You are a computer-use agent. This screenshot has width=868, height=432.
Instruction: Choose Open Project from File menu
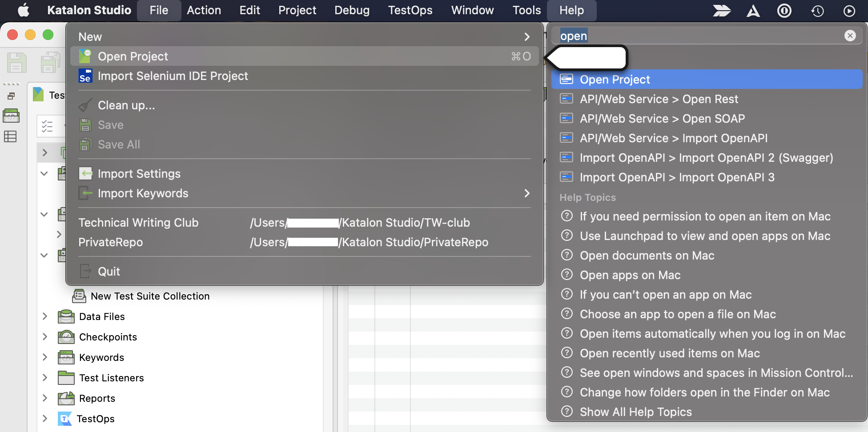point(133,56)
